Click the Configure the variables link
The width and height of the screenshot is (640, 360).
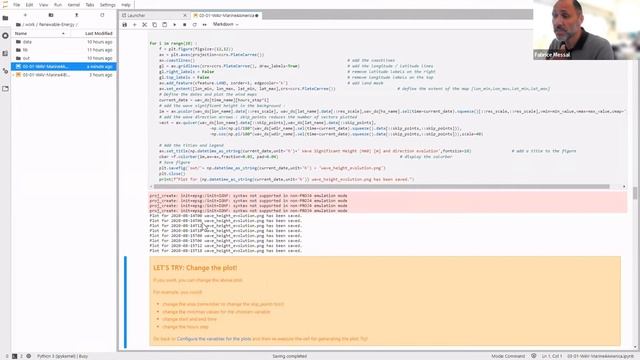coord(214,339)
